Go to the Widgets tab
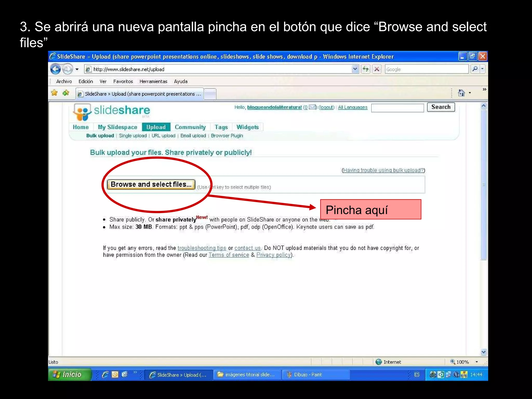This screenshot has width=532, height=399. click(247, 127)
